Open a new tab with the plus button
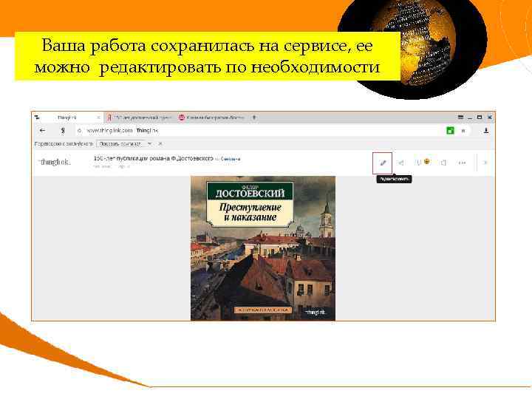 [x=253, y=117]
